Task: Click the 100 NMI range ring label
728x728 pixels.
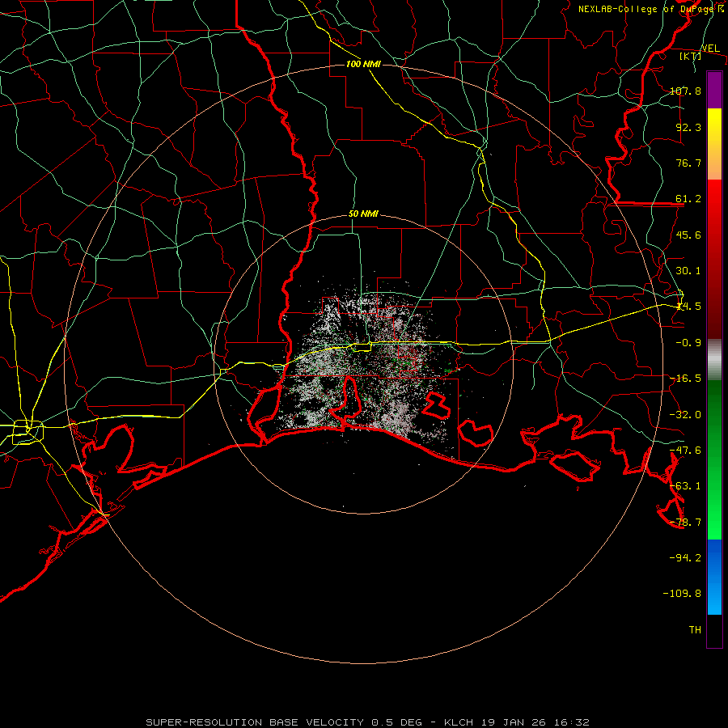Action: [363, 64]
